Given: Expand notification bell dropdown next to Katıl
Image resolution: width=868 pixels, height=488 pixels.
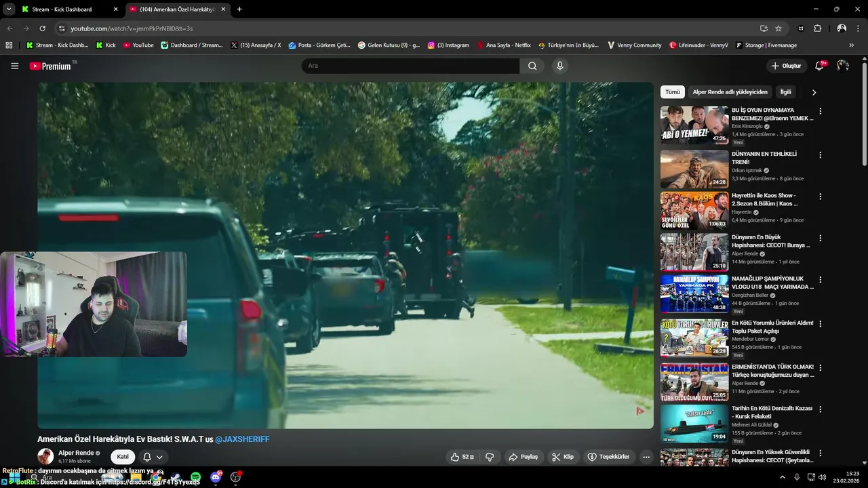Looking at the screenshot, I should click(x=153, y=457).
